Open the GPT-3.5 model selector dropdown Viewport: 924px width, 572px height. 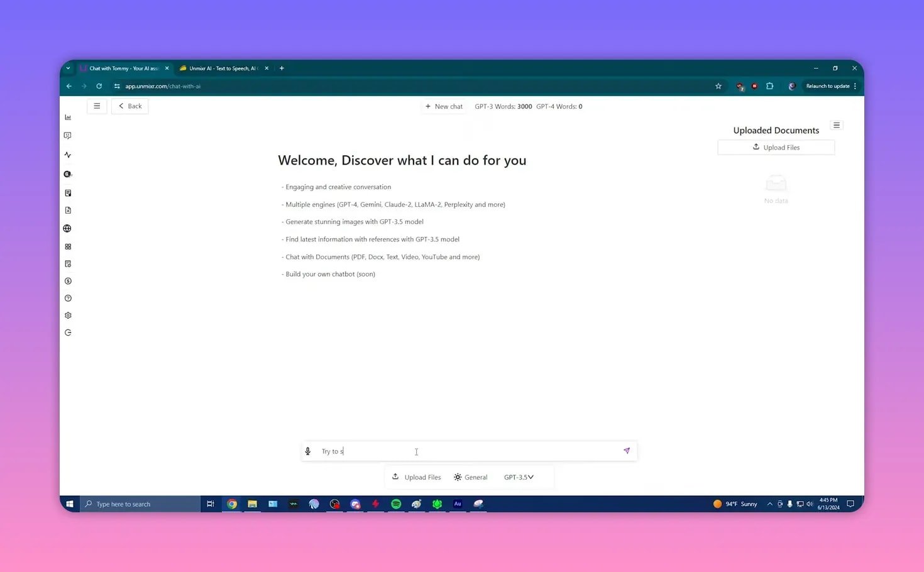(518, 476)
